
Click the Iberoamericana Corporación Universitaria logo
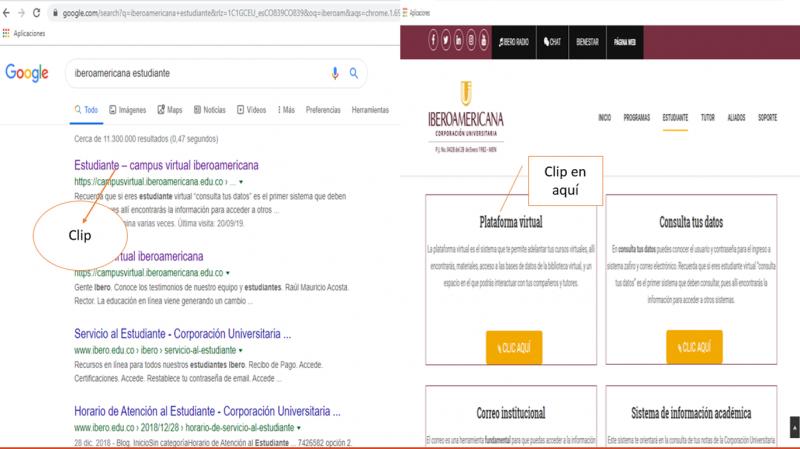click(465, 117)
